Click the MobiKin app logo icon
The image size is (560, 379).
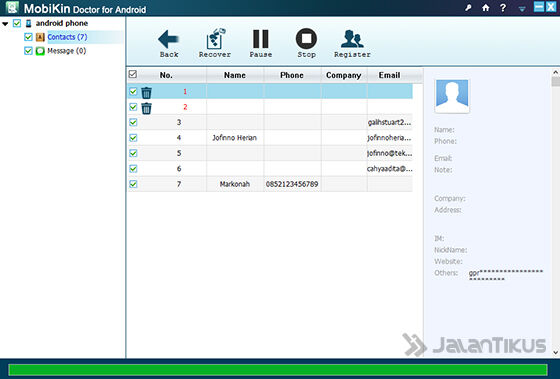tap(12, 7)
